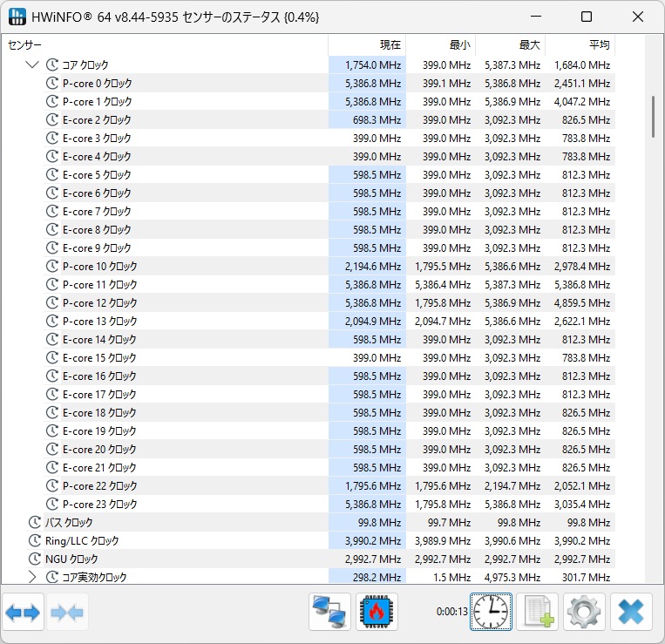Click clock icon of E-core 21 クロック
This screenshot has height=644, width=665.
click(x=51, y=468)
